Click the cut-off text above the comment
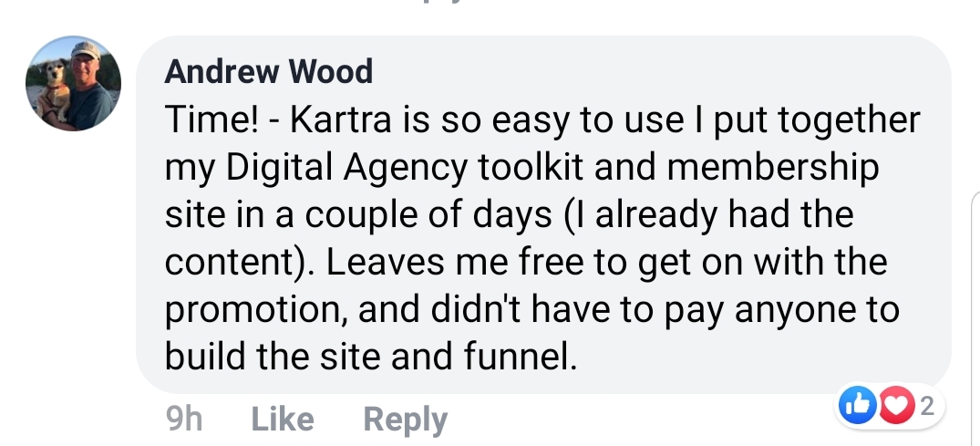Viewport: 980px width, 446px height. (443, 2)
